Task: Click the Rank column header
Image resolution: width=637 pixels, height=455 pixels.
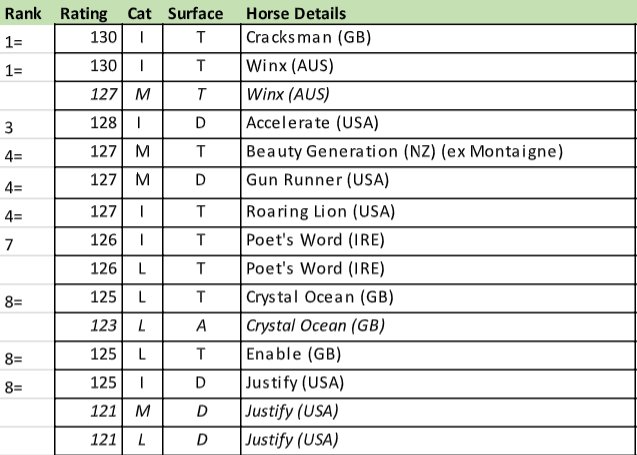Action: [x=23, y=13]
